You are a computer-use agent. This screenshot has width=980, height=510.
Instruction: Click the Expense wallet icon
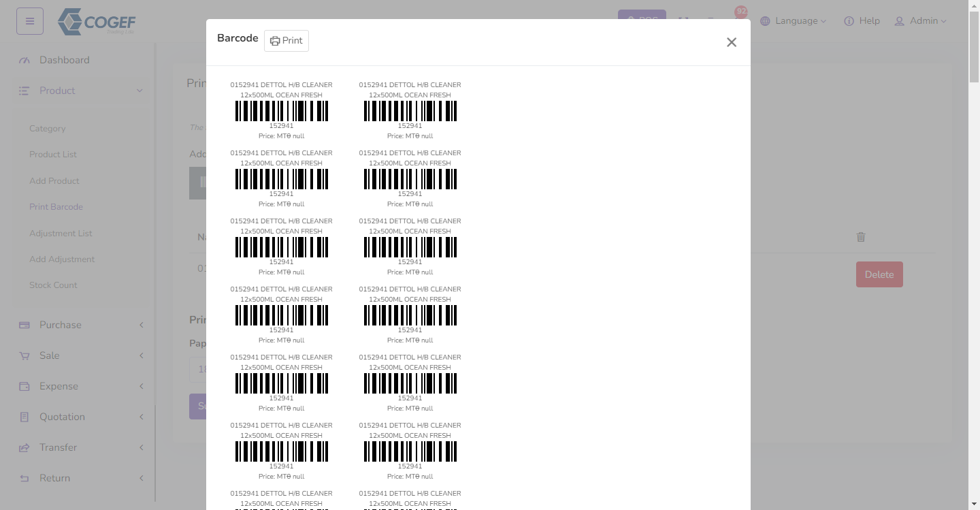(24, 386)
